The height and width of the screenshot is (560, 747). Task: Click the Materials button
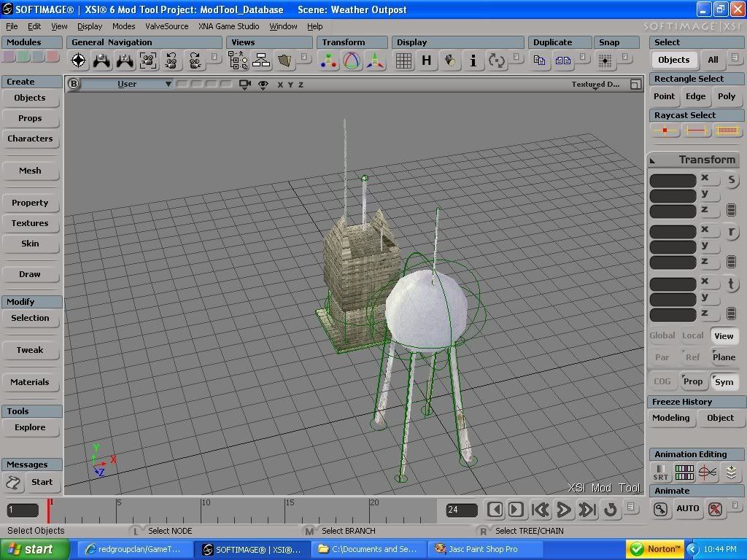coord(30,382)
